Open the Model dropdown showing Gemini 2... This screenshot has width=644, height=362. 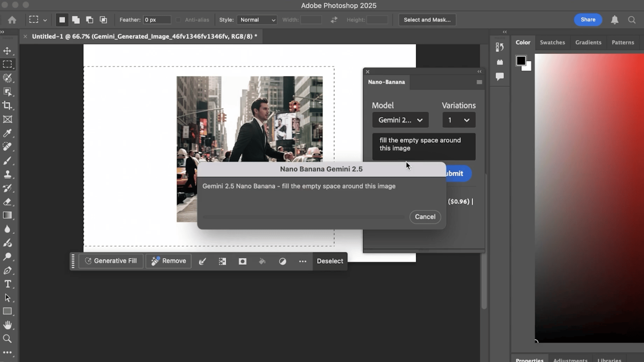coord(400,120)
